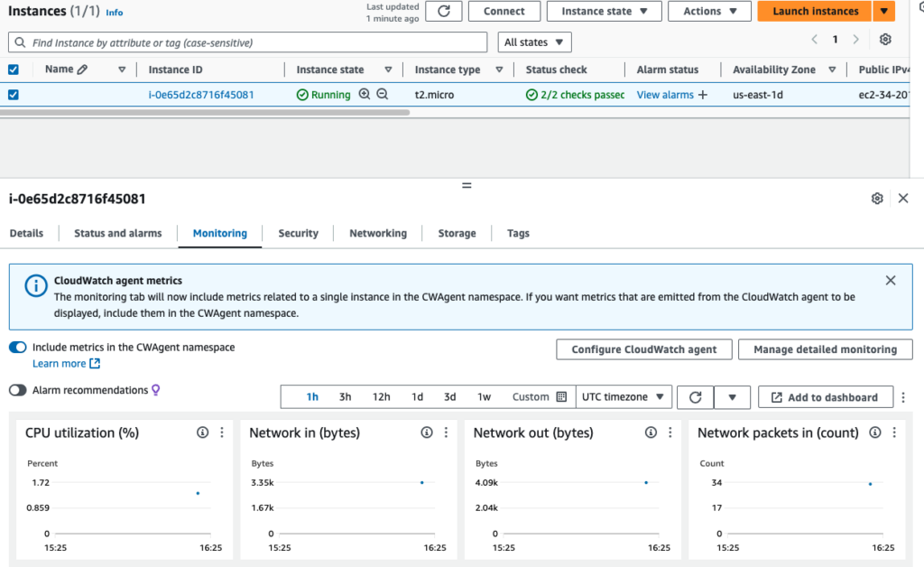Show info for Network in graph
Viewport: 924px width, 567px height.
tap(427, 432)
